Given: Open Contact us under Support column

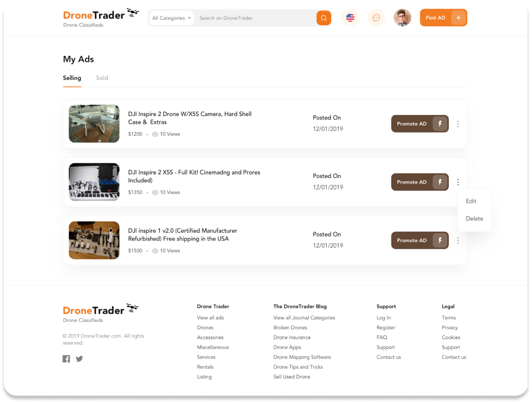Looking at the screenshot, I should click(x=389, y=357).
